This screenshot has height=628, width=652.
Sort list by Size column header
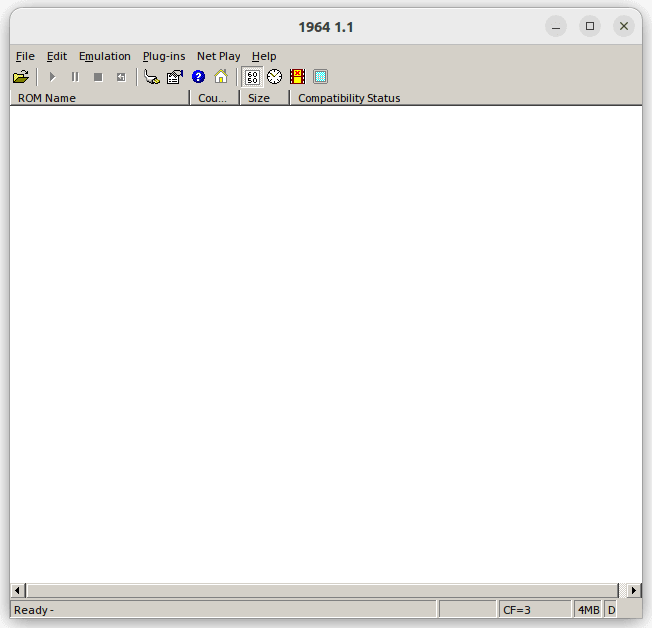[264, 98]
